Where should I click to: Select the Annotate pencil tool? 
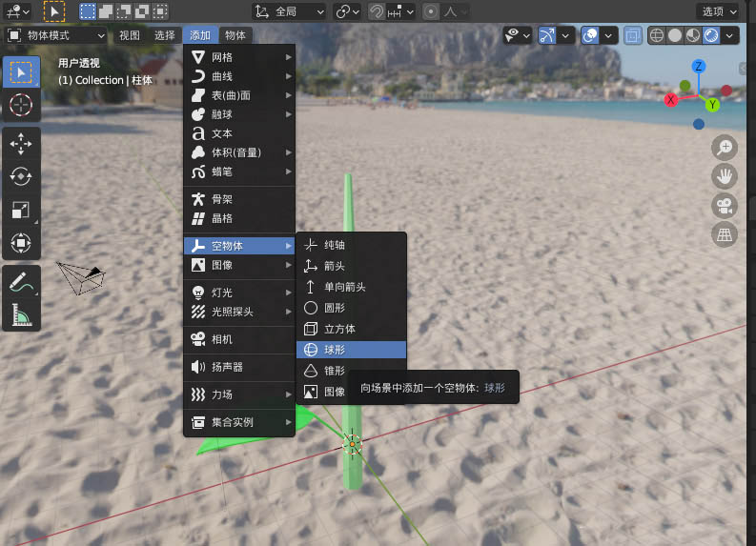(x=21, y=282)
